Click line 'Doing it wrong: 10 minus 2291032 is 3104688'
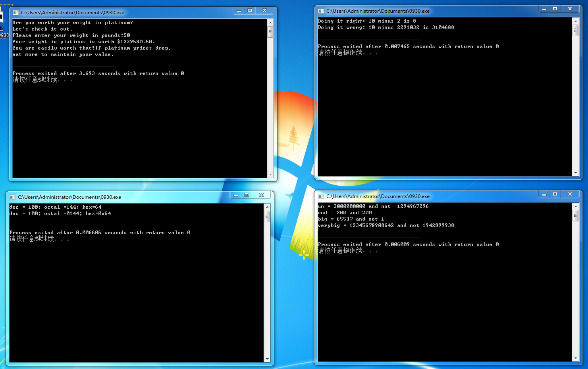 pyautogui.click(x=386, y=27)
